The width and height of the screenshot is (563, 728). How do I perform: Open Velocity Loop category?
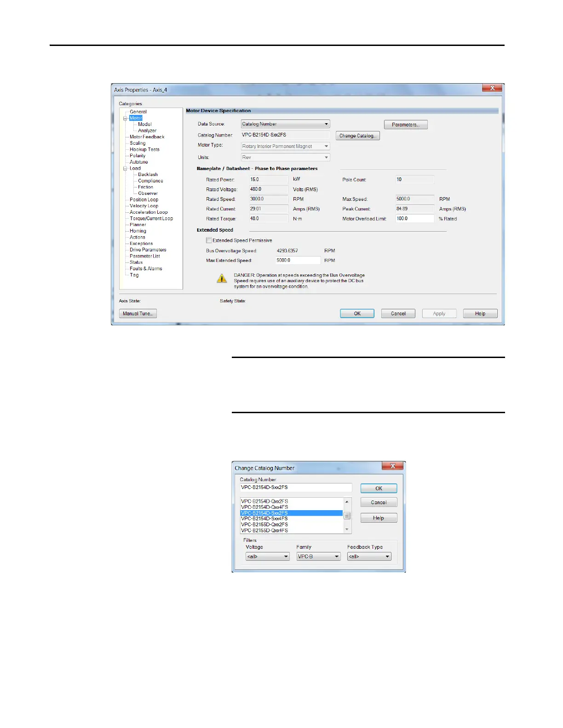point(144,206)
